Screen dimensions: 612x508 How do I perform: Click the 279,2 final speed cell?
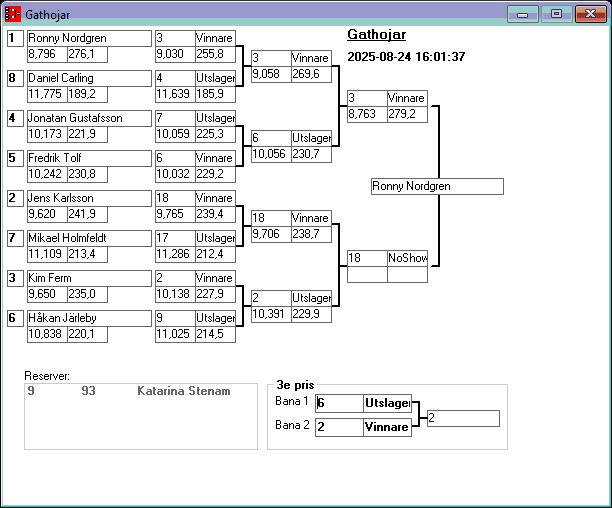click(x=407, y=114)
